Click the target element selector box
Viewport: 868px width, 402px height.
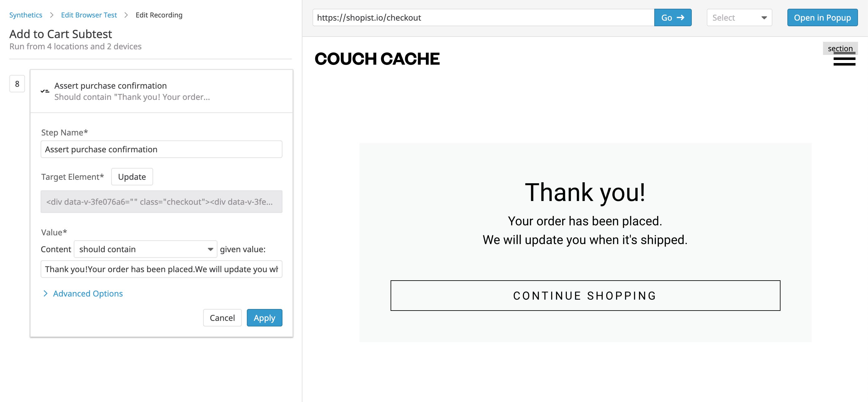click(162, 202)
